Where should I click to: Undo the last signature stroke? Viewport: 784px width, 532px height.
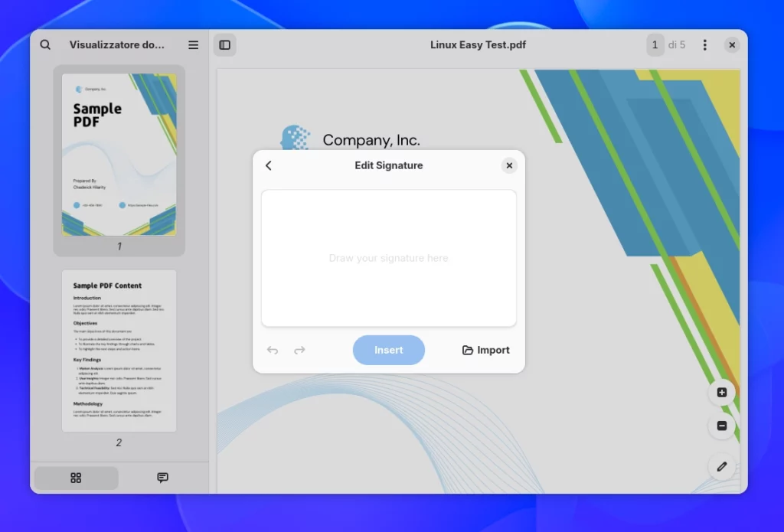(x=273, y=350)
